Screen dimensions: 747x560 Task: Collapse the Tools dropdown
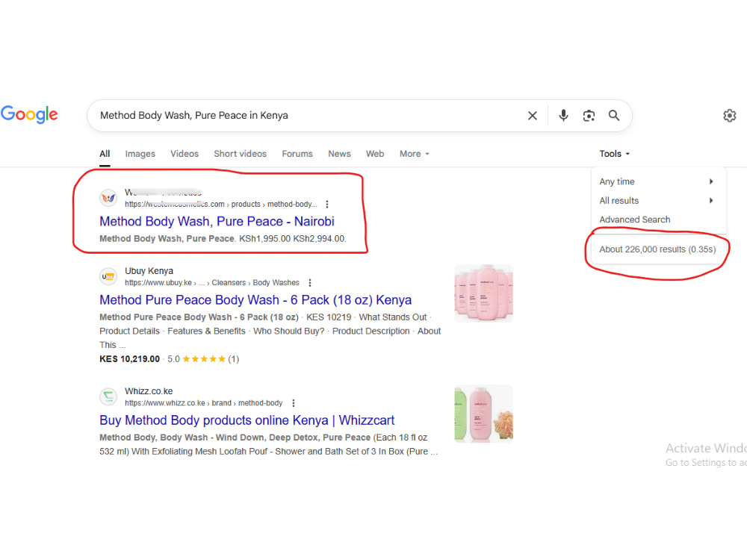(x=615, y=154)
